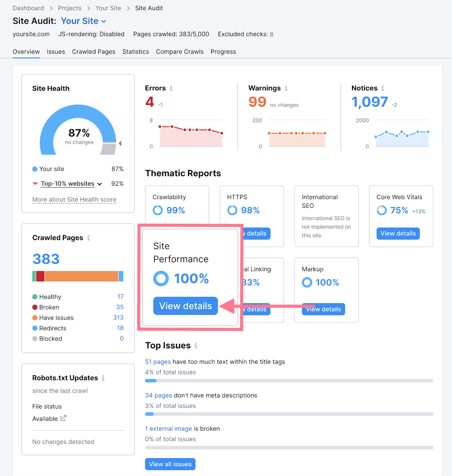Open the Broken pages count 35

coord(120,307)
